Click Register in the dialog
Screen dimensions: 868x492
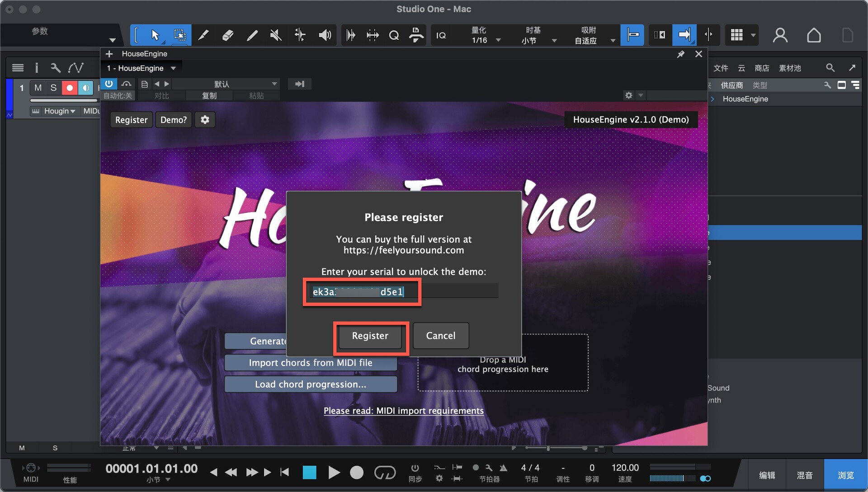coord(370,336)
